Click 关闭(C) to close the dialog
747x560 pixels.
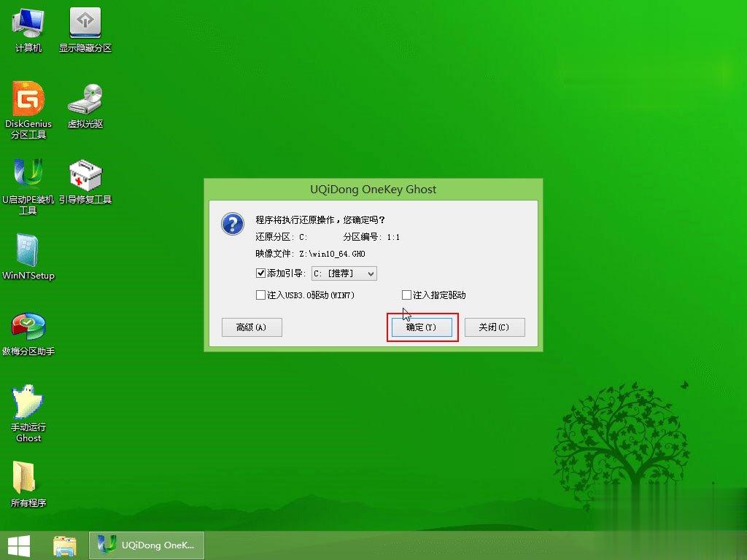495,327
